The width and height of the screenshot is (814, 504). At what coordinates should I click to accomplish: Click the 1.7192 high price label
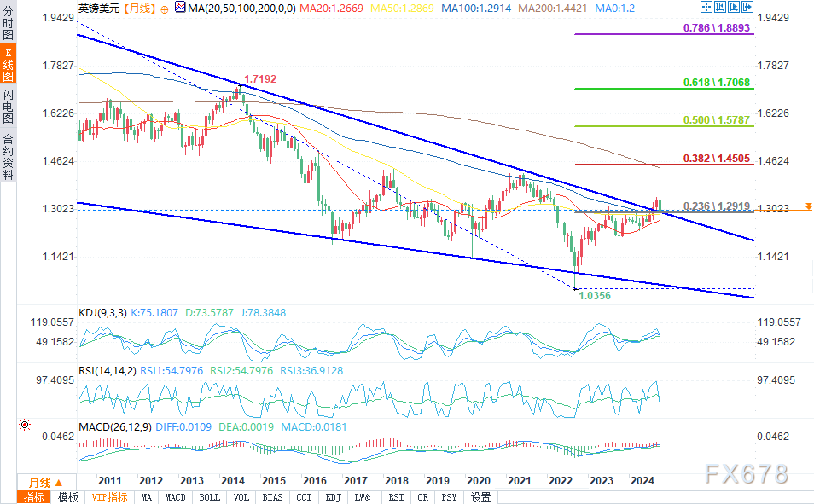pos(260,79)
